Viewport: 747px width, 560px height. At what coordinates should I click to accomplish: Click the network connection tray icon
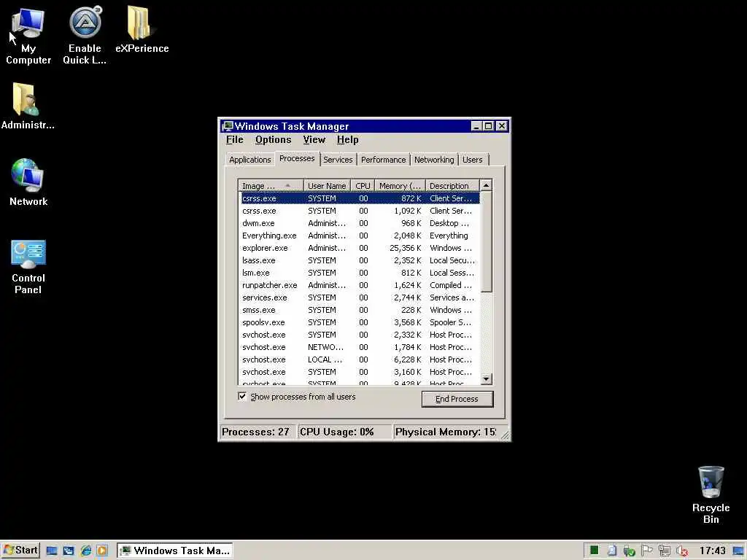664,551
